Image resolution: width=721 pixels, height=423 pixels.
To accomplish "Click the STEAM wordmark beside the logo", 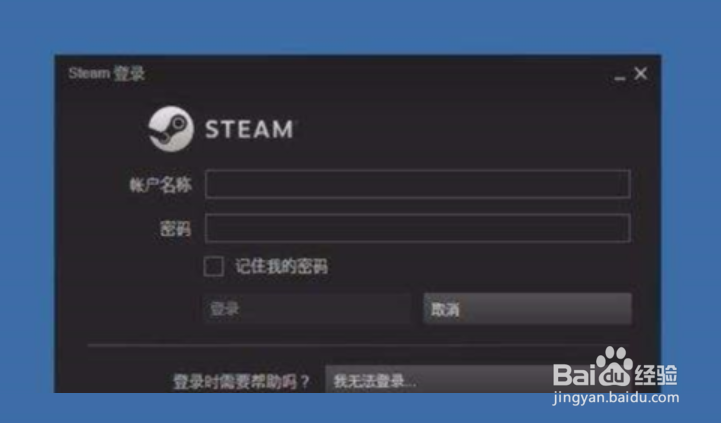I will click(x=249, y=129).
